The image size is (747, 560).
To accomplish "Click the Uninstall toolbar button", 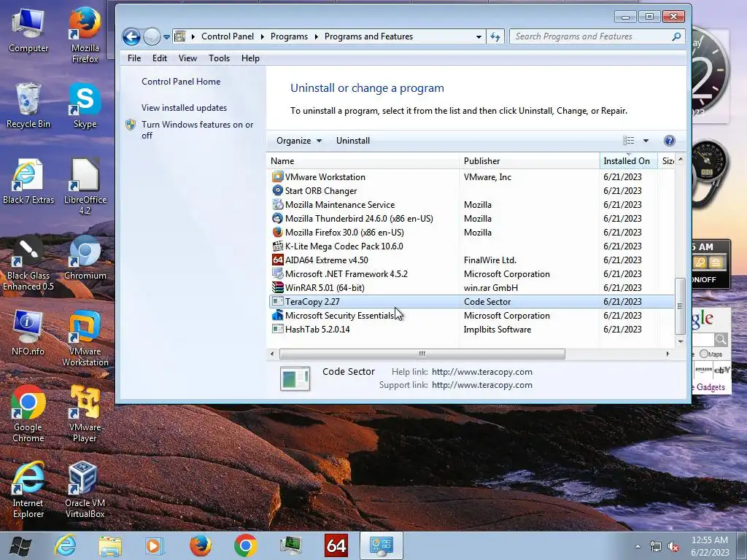I will [353, 141].
